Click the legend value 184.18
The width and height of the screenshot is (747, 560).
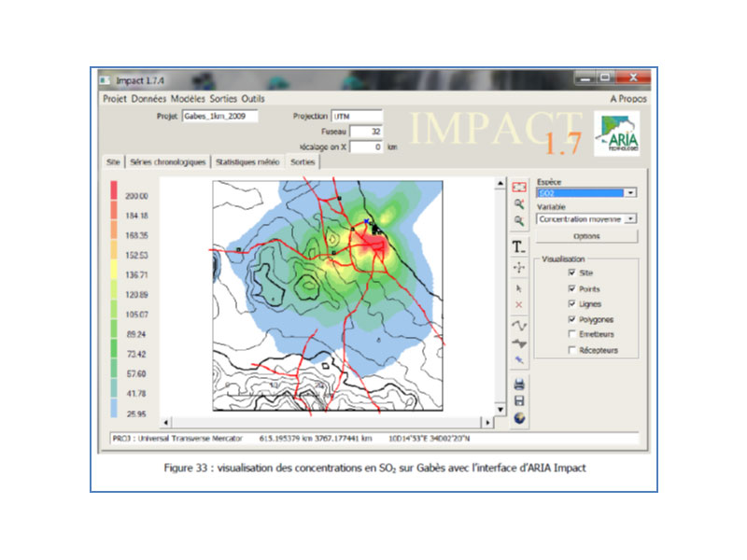(136, 216)
